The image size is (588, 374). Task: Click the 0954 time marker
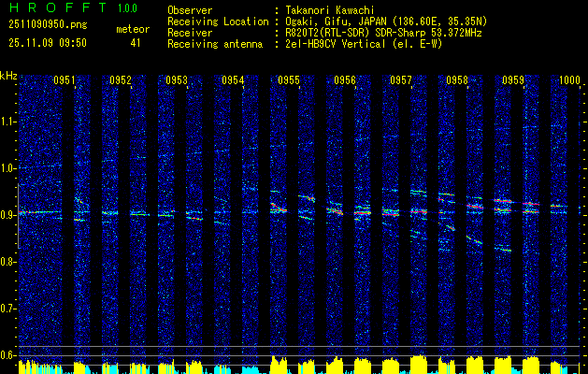click(x=233, y=80)
